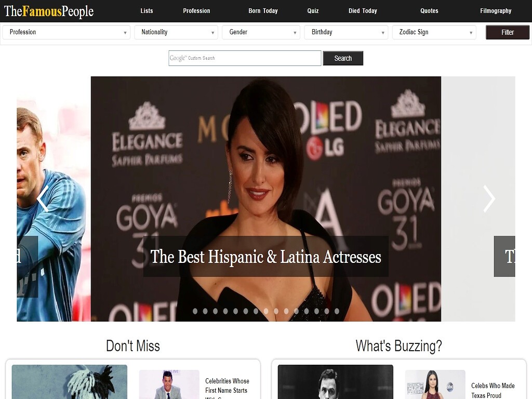Visit the Died Today page
This screenshot has width=532, height=399.
363,11
